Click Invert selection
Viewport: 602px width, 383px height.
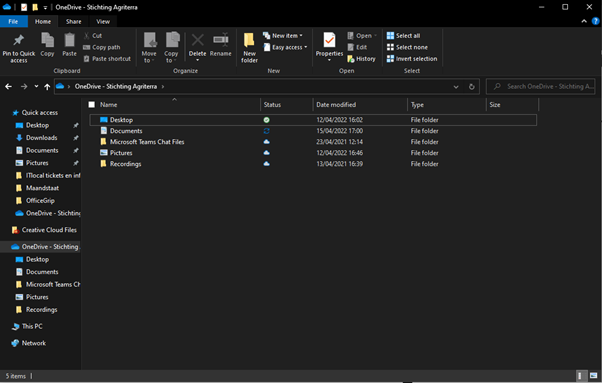[412, 59]
